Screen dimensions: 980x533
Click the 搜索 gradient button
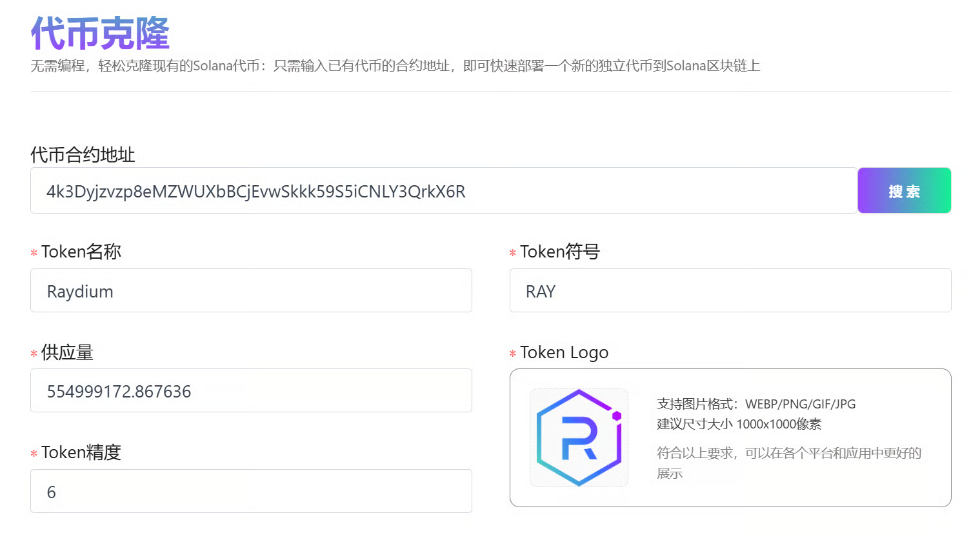(x=904, y=191)
